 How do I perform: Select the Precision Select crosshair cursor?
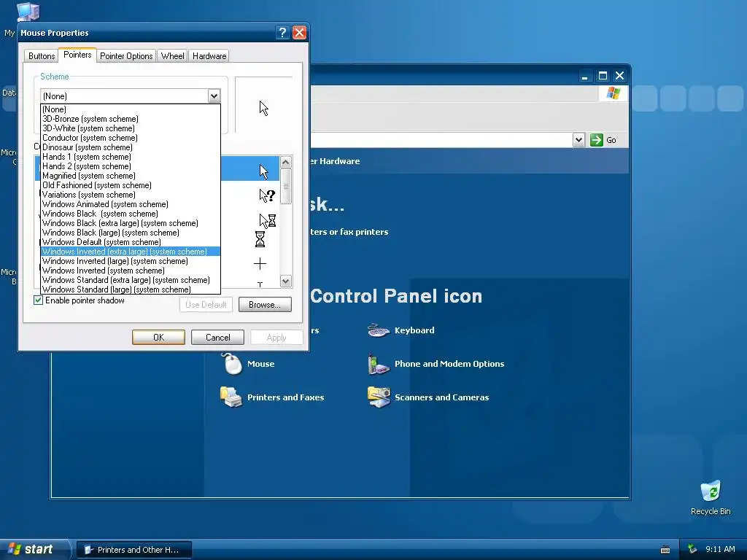(260, 263)
